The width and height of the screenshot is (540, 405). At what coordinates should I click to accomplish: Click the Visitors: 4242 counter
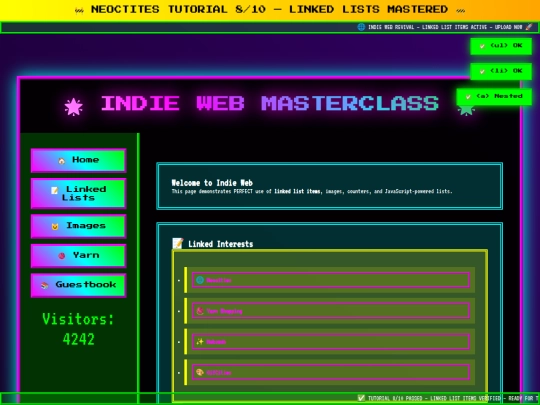[x=79, y=329]
